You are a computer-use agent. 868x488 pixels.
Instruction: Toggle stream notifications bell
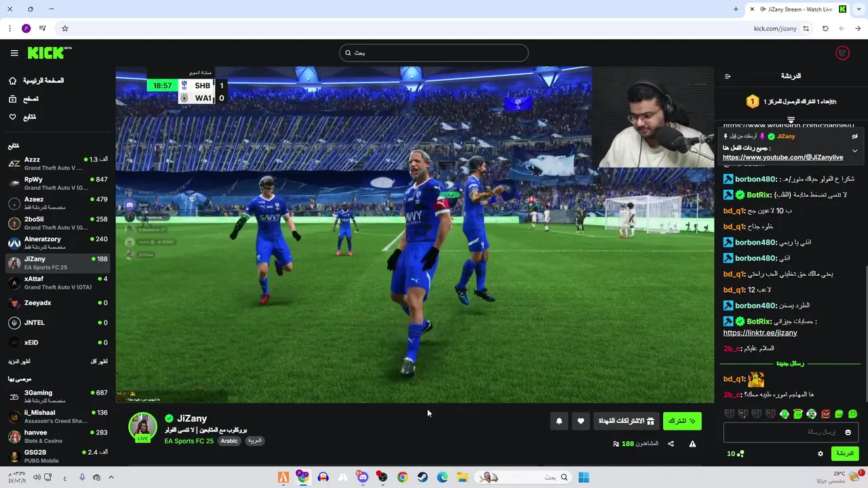click(x=559, y=421)
